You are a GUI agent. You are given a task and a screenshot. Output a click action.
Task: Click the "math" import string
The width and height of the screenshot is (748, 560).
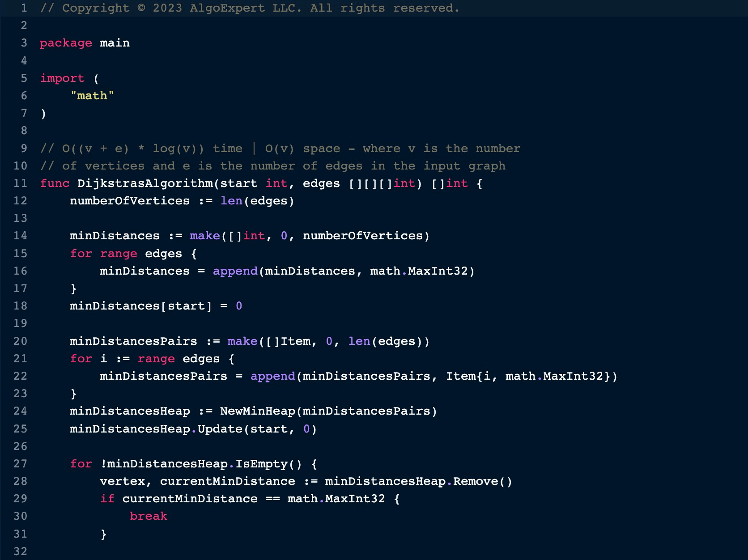pyautogui.click(x=92, y=96)
